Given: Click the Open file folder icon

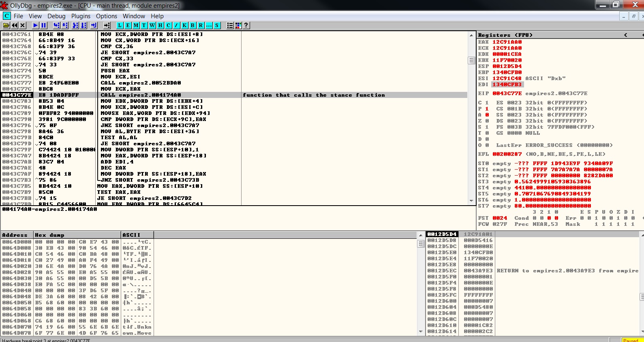Looking at the screenshot, I should pos(6,25).
